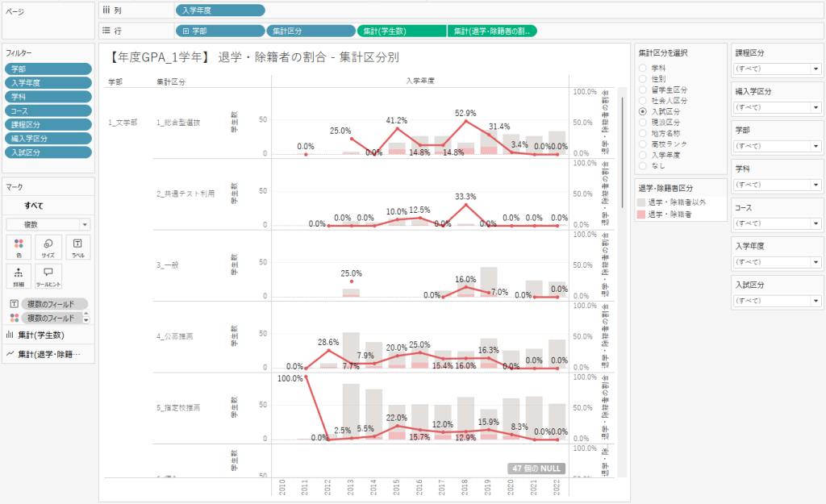826x504 pixels.
Task: Select the 性別 radio option
Action: pos(643,79)
